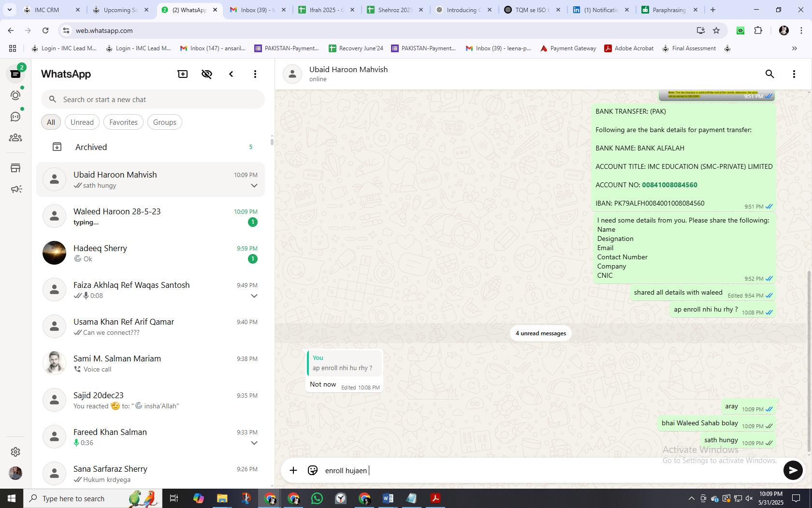Click the collapse left arrow icon

(x=231, y=74)
